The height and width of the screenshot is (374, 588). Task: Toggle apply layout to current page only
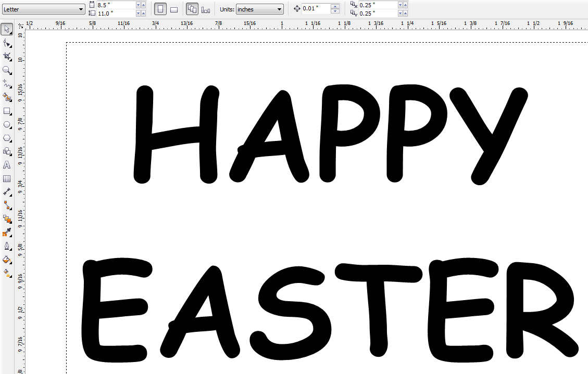(x=206, y=9)
